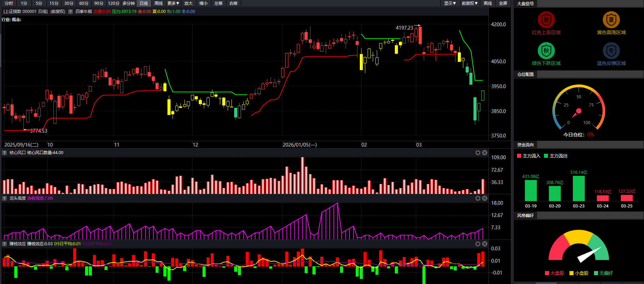Image resolution: width=644 pixels, height=284 pixels.
Task: Click the yellow 小盘股 legend swatch
Action: [571, 273]
